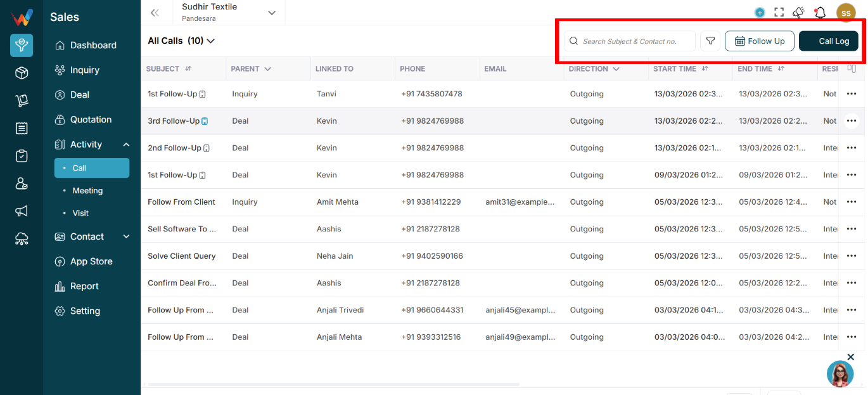Click the Follow Up button
The height and width of the screenshot is (395, 868).
tap(760, 41)
